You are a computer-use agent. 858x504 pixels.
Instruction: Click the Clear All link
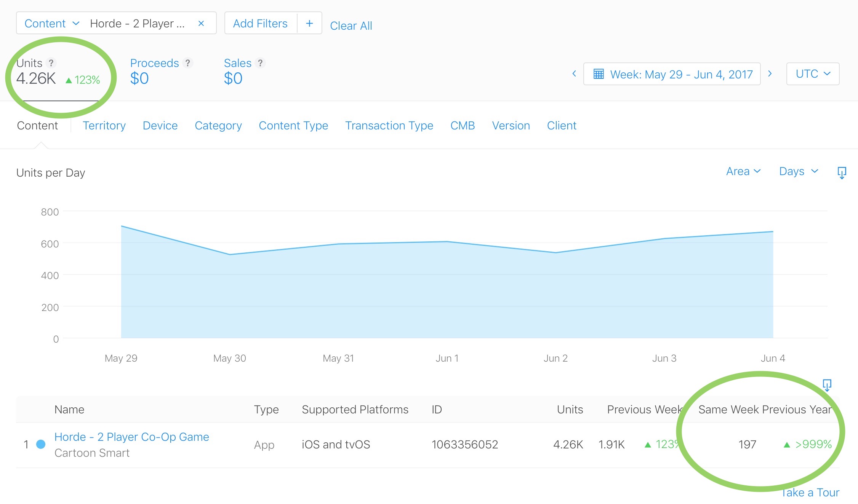(x=351, y=26)
